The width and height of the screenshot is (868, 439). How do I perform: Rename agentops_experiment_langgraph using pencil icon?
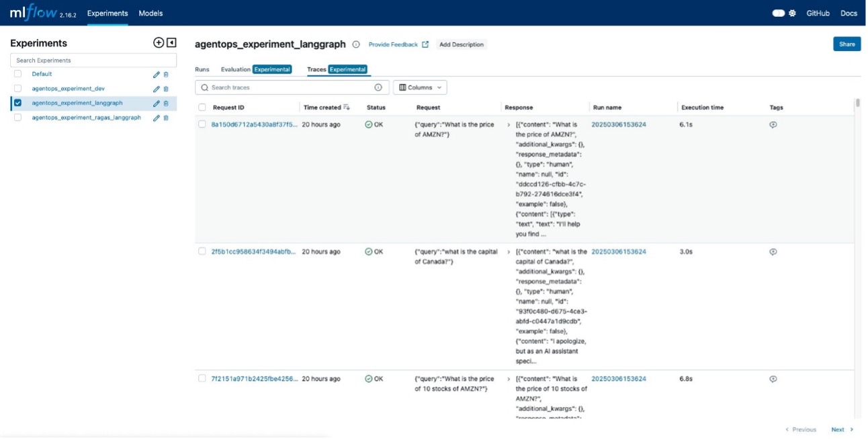click(157, 104)
